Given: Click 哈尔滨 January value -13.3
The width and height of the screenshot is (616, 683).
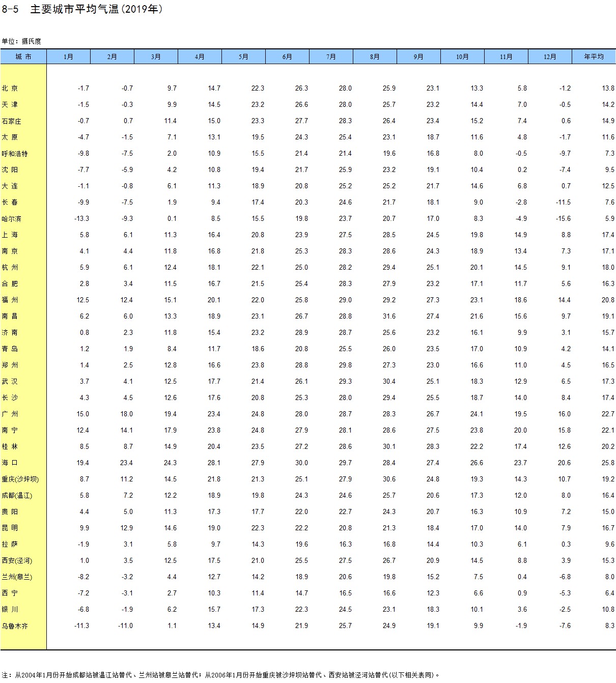Looking at the screenshot, I should (x=81, y=218).
